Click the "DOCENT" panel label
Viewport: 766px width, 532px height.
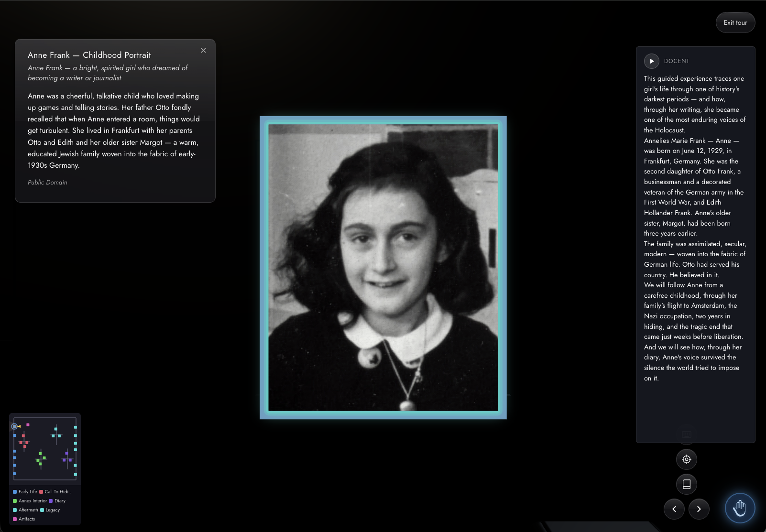point(677,61)
